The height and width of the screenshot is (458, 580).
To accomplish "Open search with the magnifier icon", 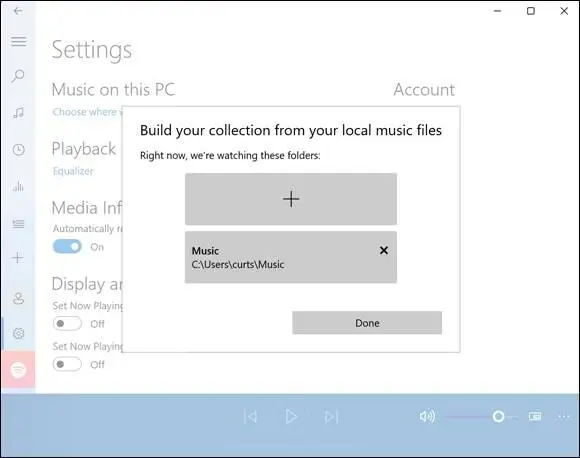I will click(18, 76).
